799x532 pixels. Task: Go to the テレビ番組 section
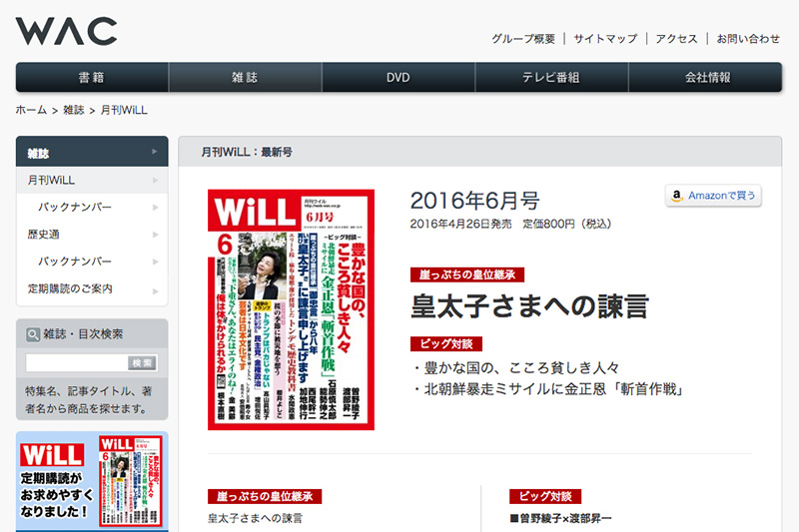[x=551, y=77]
